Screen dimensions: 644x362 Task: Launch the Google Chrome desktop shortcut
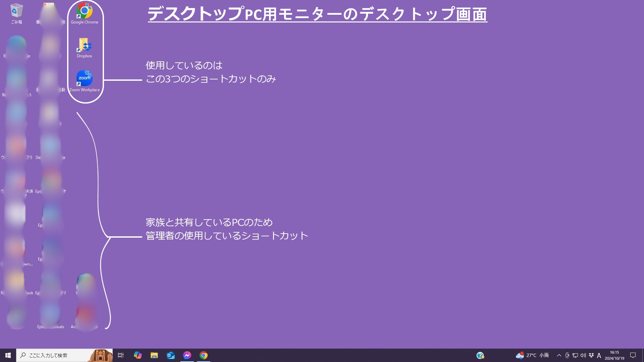85,13
